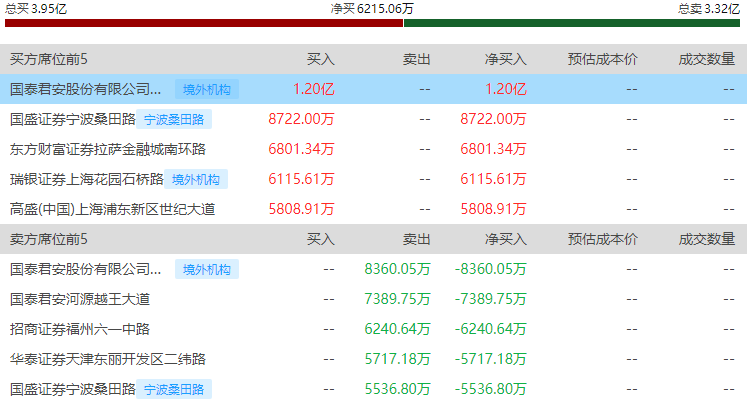The width and height of the screenshot is (747, 405).
Task: Click 买入 column header in seller table
Action: point(321,239)
